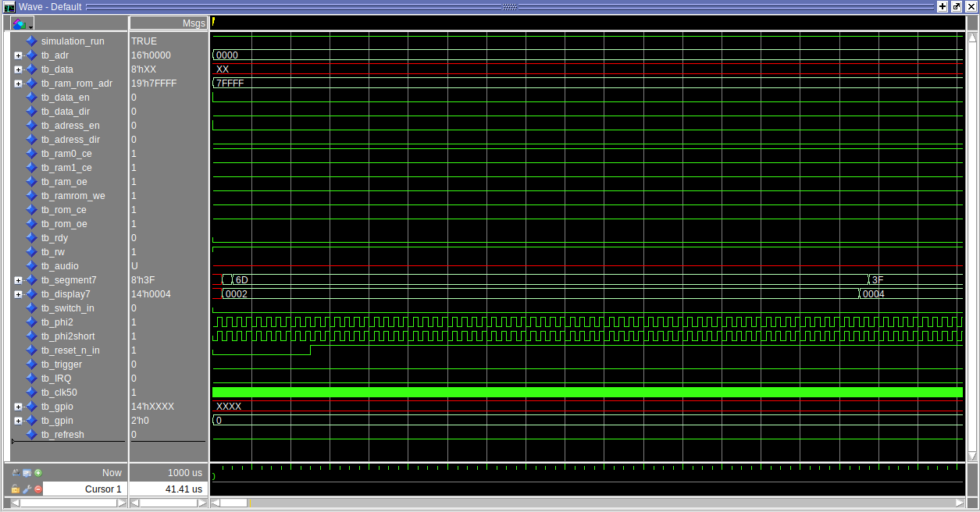Select the tb_phi2 signal

pyautogui.click(x=57, y=322)
